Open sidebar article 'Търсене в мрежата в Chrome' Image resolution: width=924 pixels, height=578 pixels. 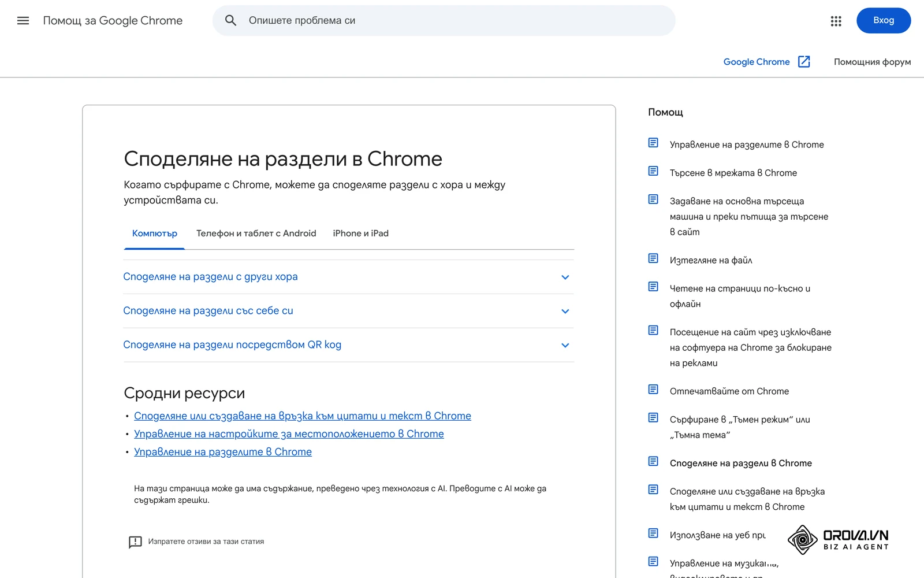point(733,173)
